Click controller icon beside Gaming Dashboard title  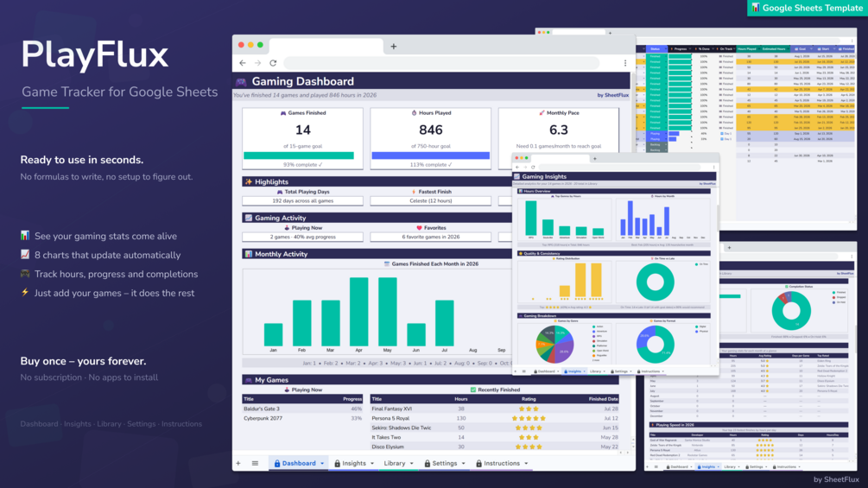241,82
